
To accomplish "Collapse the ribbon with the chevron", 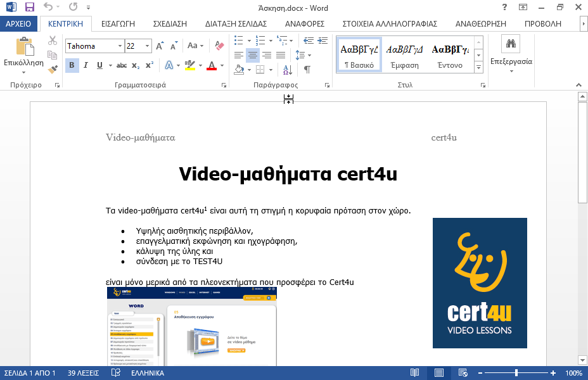I will point(578,85).
